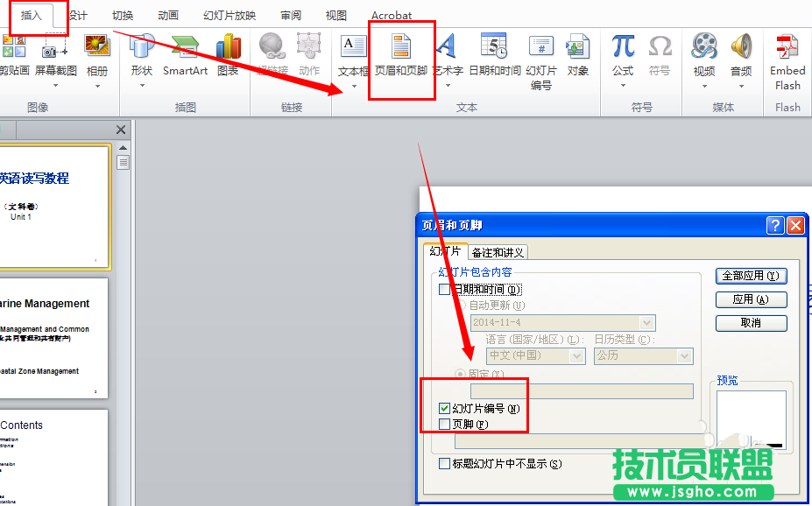Click the Action (动作) icon

tap(308, 46)
